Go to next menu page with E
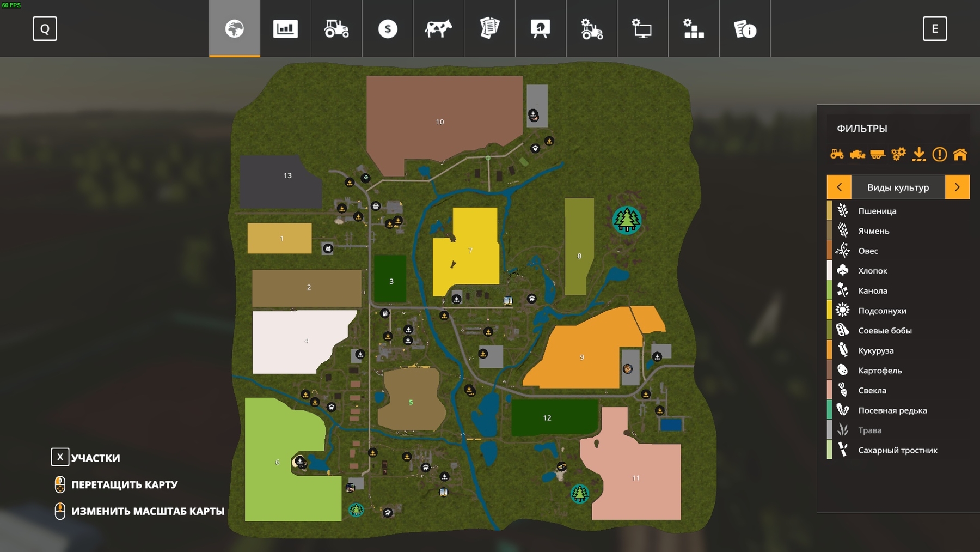The image size is (980, 552). click(x=934, y=29)
